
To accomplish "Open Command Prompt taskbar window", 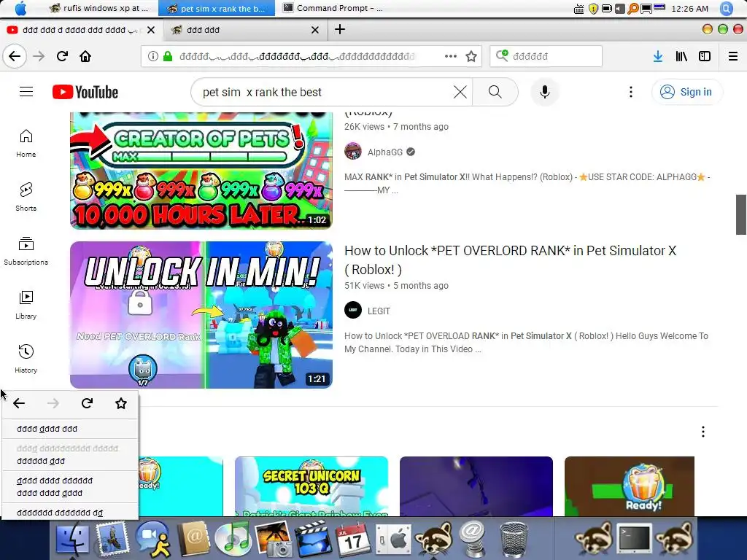I will tap(333, 8).
